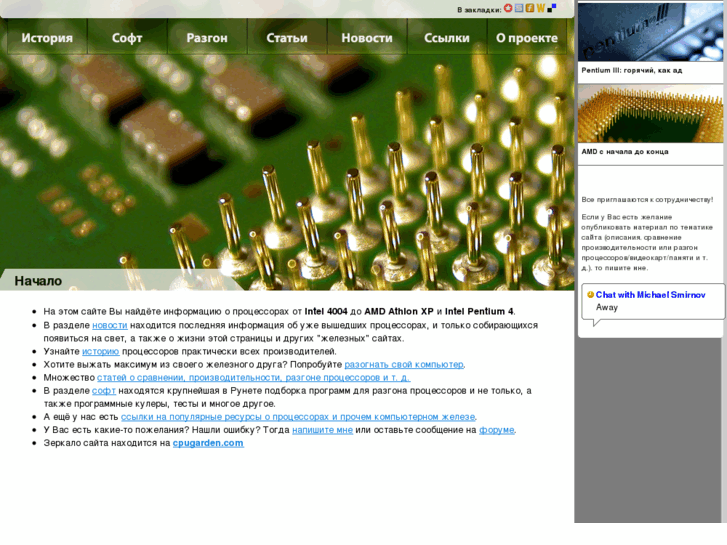Open the Pentium III processor thumbnail
The height and width of the screenshot is (545, 727).
tap(650, 32)
